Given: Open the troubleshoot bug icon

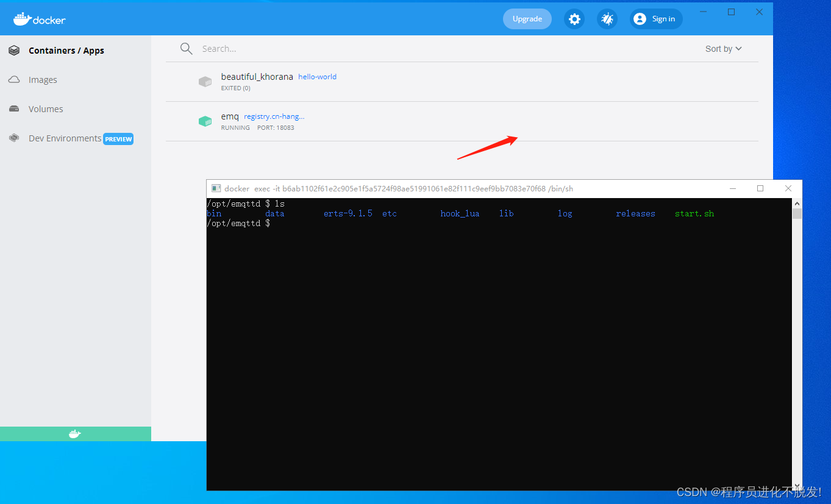Looking at the screenshot, I should (x=607, y=19).
